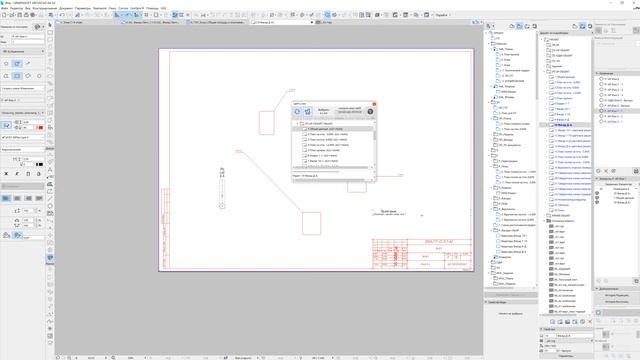Select the highlighted Изменения list item
Viewport: 640px width, 360px height.
point(616,111)
